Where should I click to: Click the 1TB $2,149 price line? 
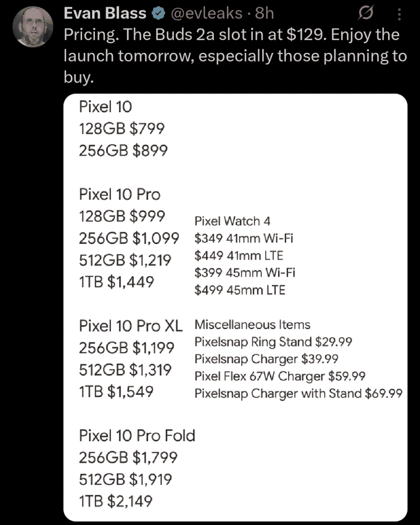115,501
